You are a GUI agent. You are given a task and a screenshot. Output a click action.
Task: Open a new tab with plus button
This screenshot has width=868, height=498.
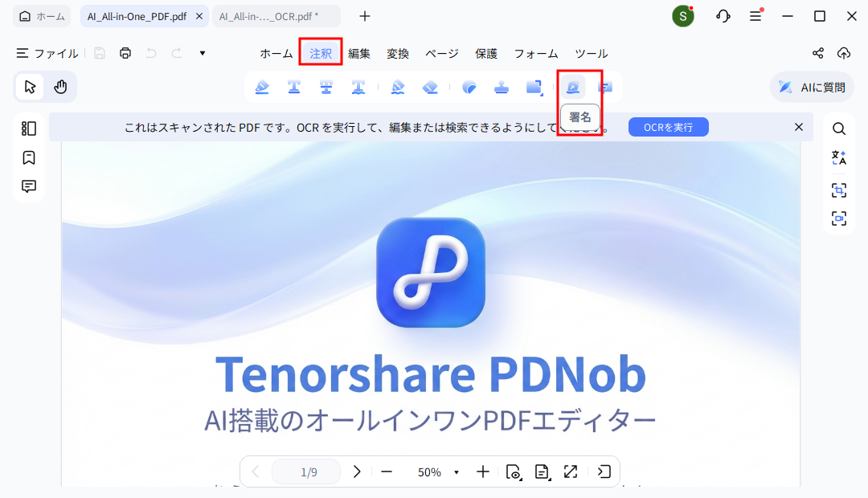364,16
